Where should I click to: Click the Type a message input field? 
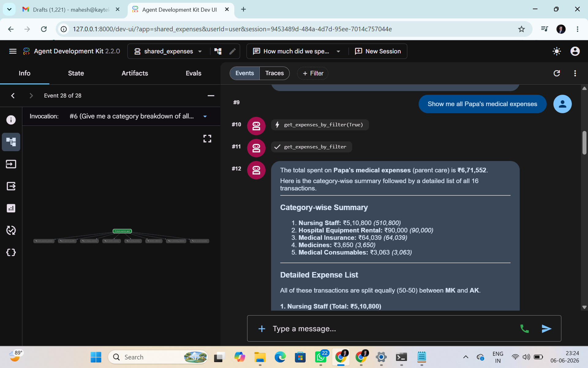[392, 329]
